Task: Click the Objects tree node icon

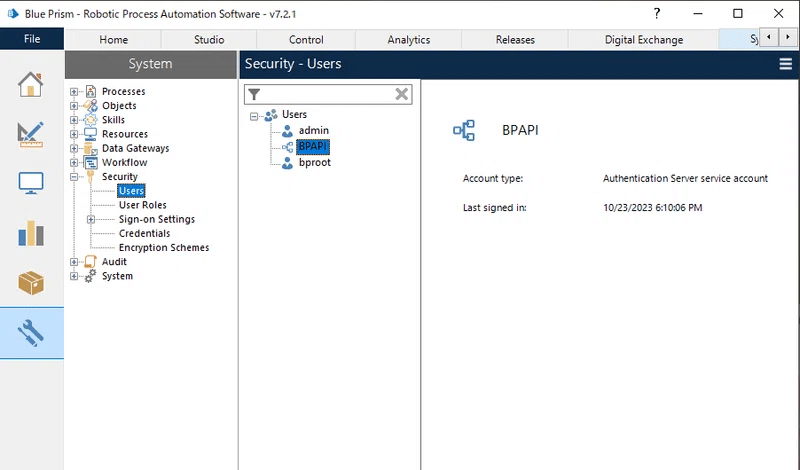Action: (91, 106)
